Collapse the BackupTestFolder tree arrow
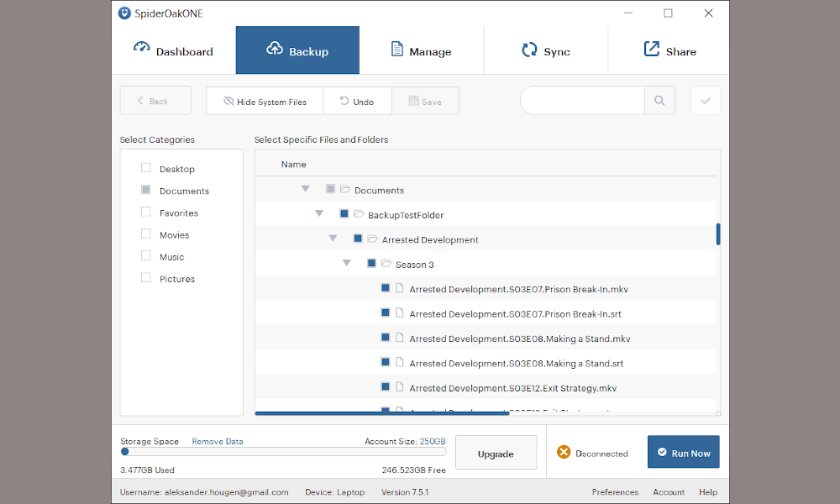The width and height of the screenshot is (840, 504). [x=319, y=213]
